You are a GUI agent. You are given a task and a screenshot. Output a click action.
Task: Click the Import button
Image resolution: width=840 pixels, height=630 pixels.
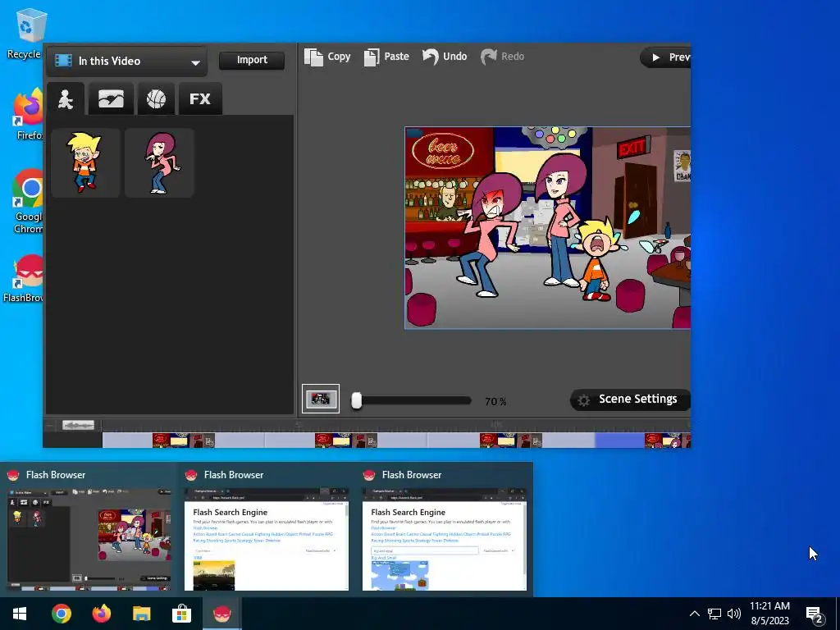tap(252, 60)
